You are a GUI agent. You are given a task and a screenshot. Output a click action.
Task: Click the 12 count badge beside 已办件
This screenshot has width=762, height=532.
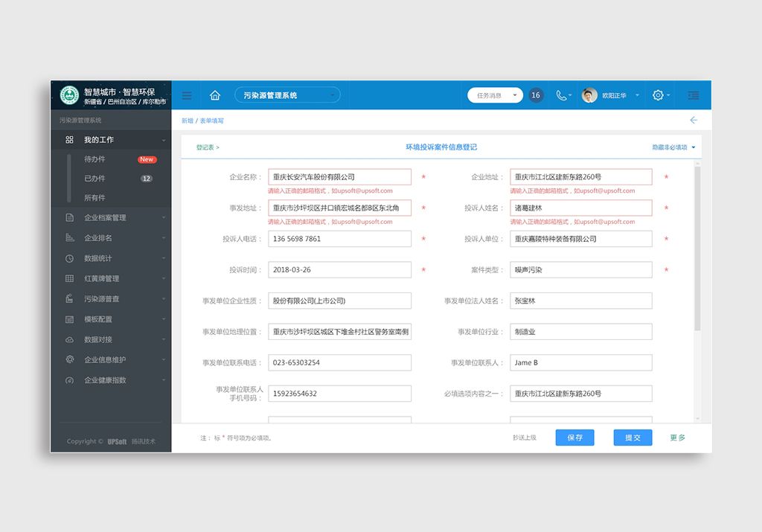click(147, 179)
